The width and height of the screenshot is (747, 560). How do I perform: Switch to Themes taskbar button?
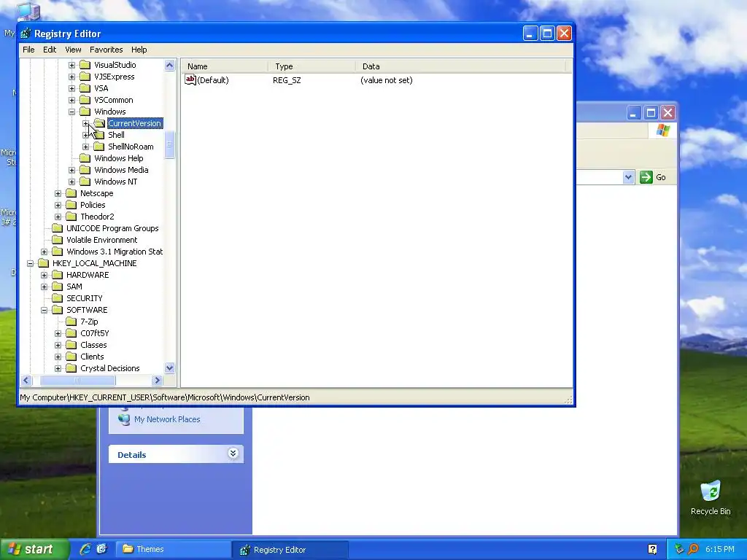pyautogui.click(x=174, y=549)
